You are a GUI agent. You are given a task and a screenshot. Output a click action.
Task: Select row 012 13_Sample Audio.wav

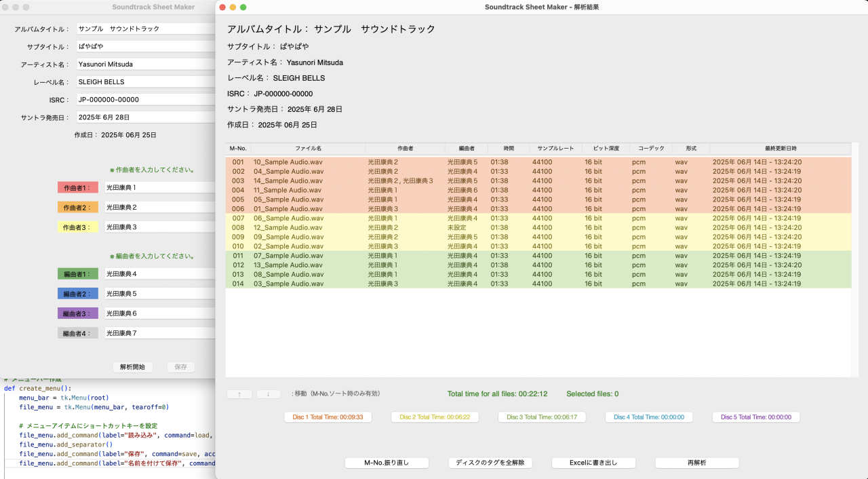[538, 265]
